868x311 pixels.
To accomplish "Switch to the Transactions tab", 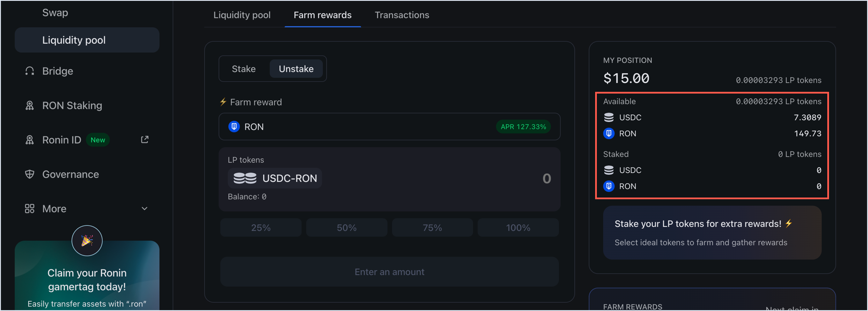I will (x=402, y=15).
